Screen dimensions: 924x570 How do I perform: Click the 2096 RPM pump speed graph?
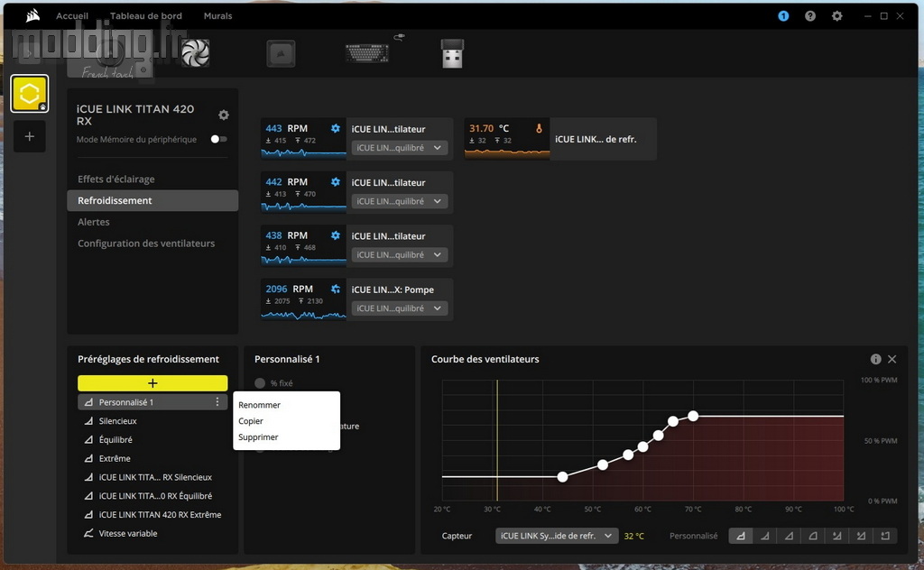(x=303, y=315)
